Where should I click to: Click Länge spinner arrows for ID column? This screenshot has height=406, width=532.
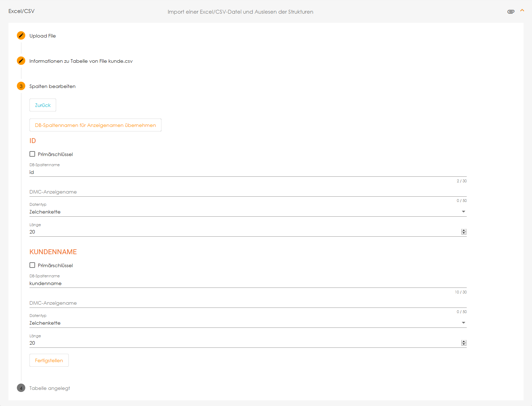tap(464, 232)
